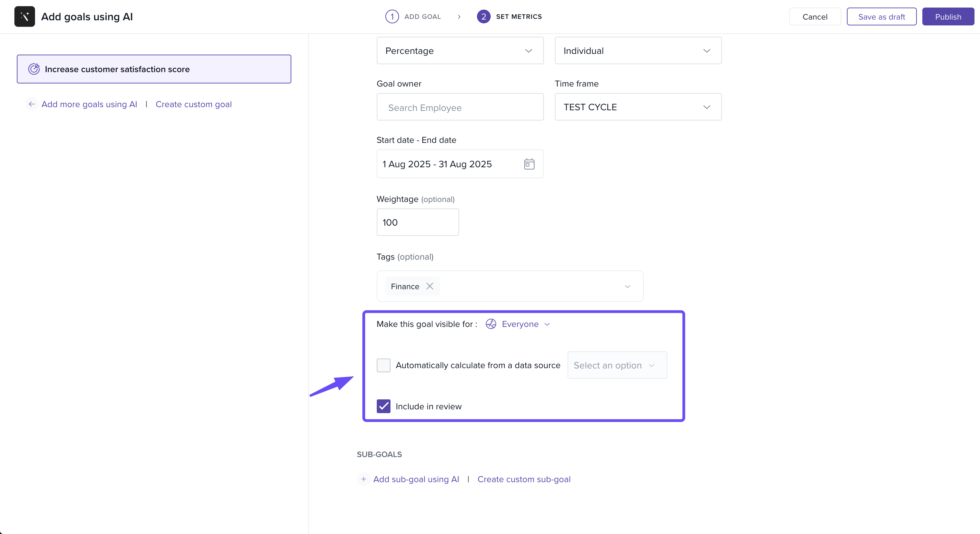
Task: Open the TEST CYCLE time frame dropdown
Action: click(x=638, y=107)
